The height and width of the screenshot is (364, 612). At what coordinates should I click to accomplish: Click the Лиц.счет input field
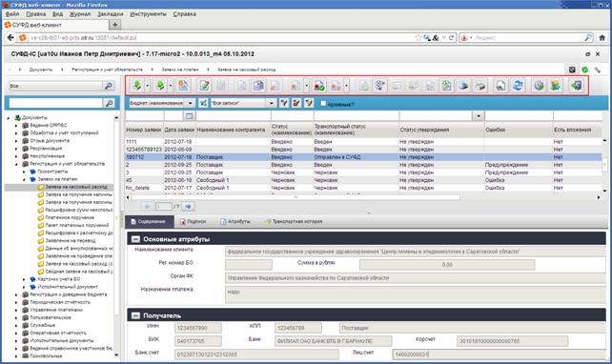coord(500,354)
